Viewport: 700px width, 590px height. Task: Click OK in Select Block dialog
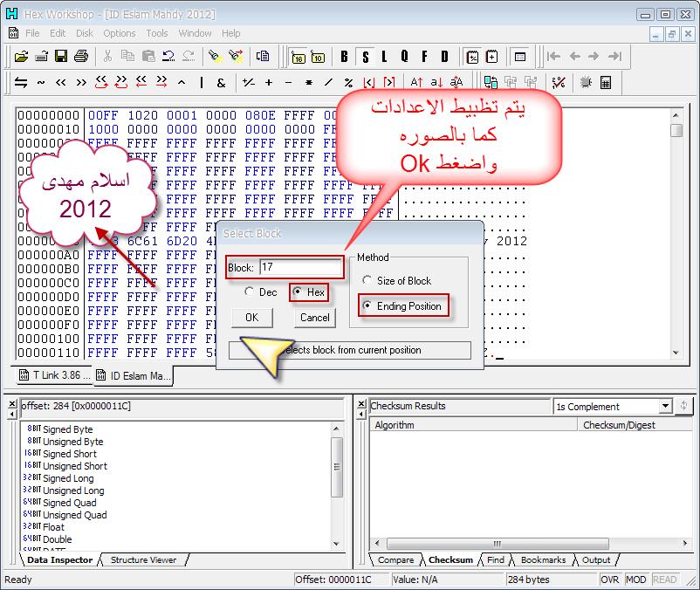click(x=251, y=318)
